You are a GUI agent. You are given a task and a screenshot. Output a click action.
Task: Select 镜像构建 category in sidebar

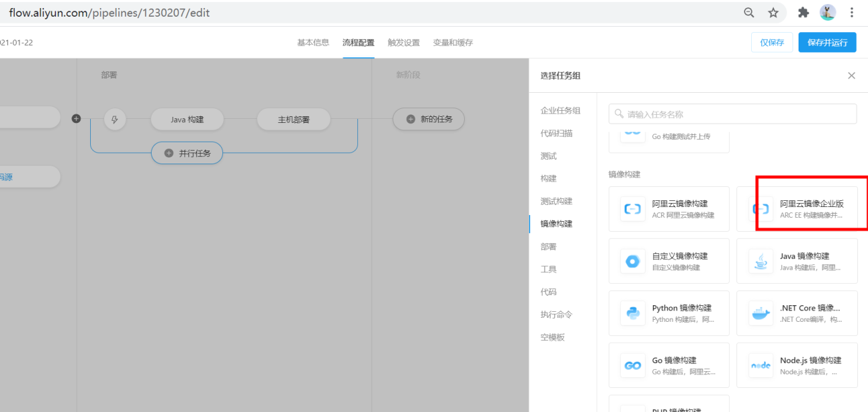click(x=556, y=224)
